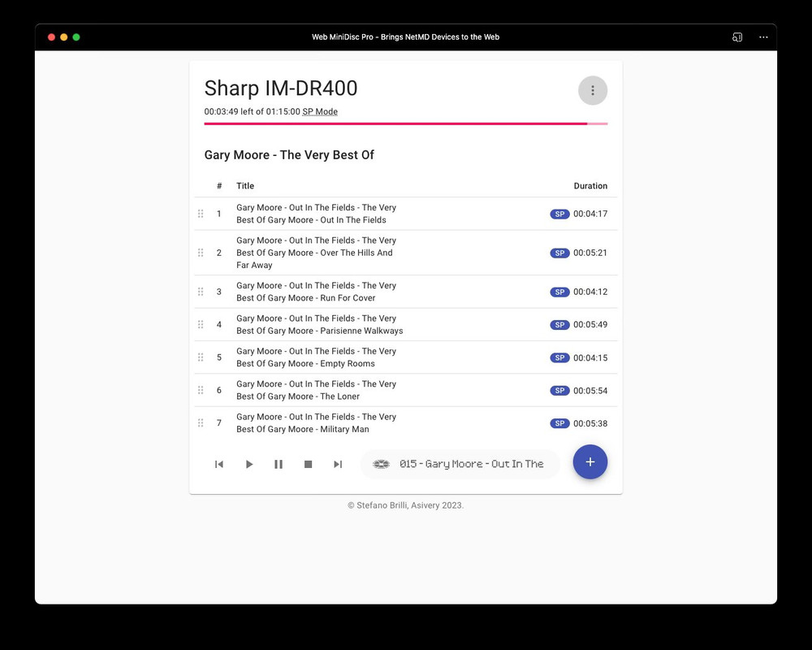This screenshot has height=650, width=812.
Task: Click the '00:03:49 left of 01:15:00' text
Action: (253, 111)
